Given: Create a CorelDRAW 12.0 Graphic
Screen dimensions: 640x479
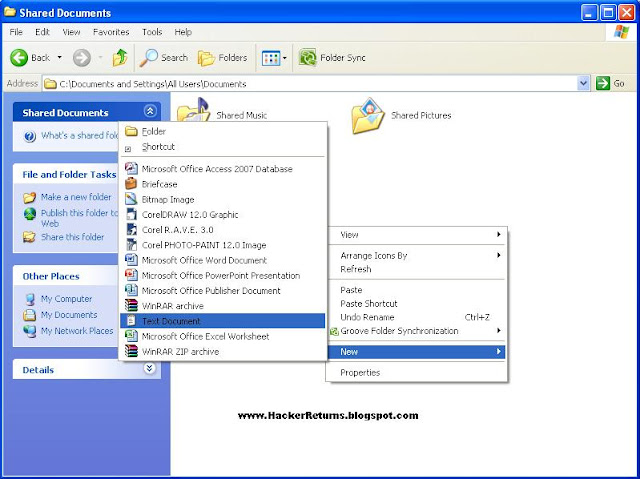Looking at the screenshot, I should [x=223, y=215].
